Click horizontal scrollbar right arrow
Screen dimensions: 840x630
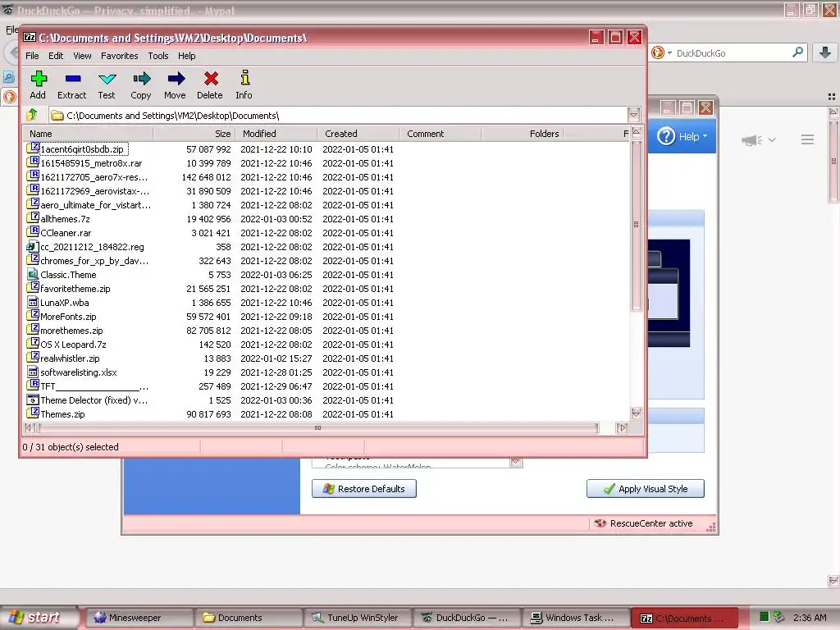pyautogui.click(x=622, y=427)
